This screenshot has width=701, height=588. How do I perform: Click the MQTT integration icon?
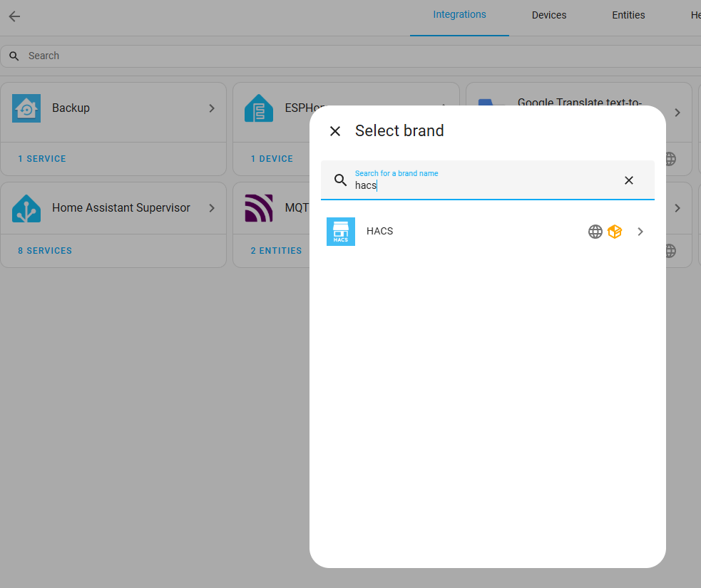coord(259,208)
